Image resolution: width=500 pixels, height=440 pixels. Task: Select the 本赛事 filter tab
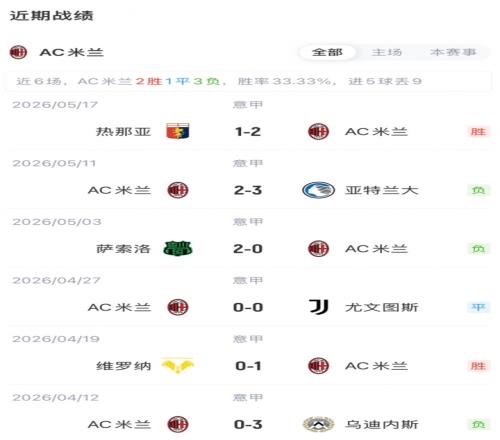point(453,52)
